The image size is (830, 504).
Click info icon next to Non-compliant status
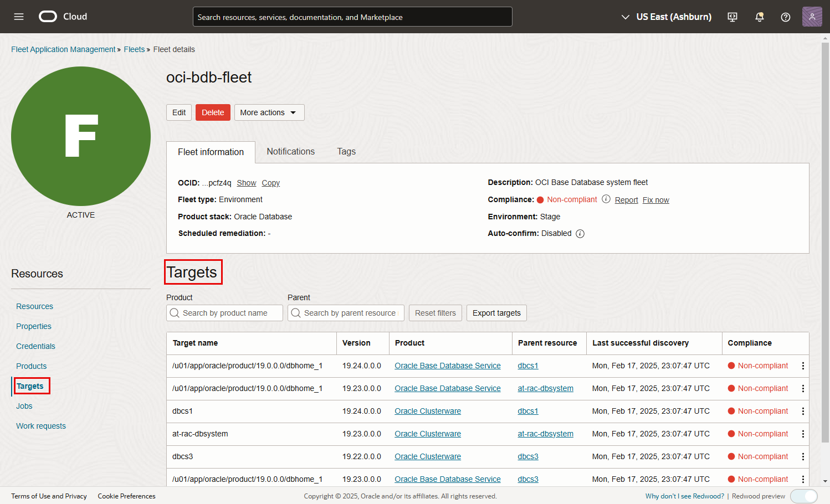tap(606, 199)
